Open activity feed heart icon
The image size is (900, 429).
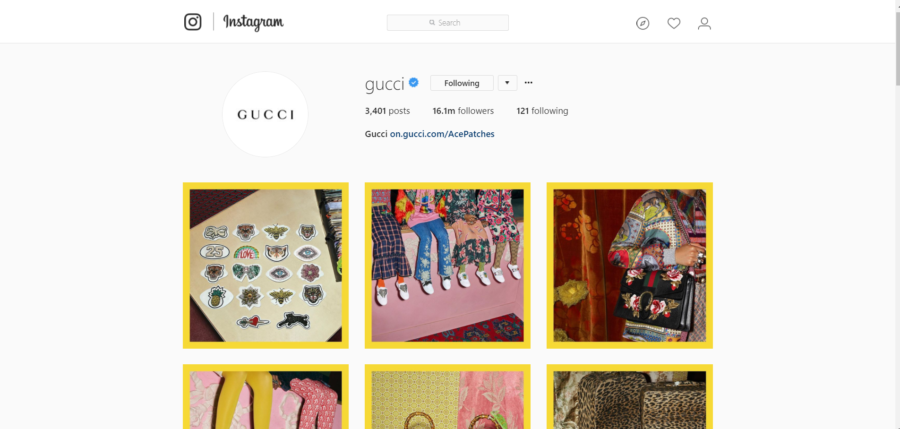[674, 24]
